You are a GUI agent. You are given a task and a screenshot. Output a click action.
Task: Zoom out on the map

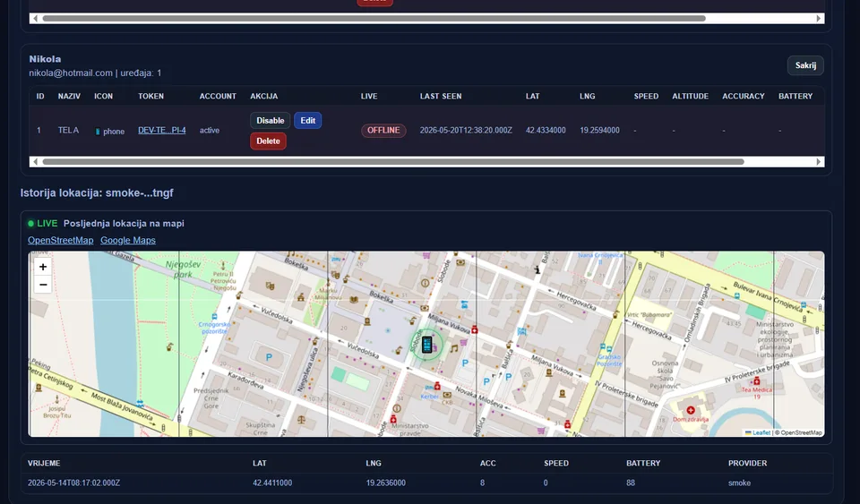pos(43,285)
